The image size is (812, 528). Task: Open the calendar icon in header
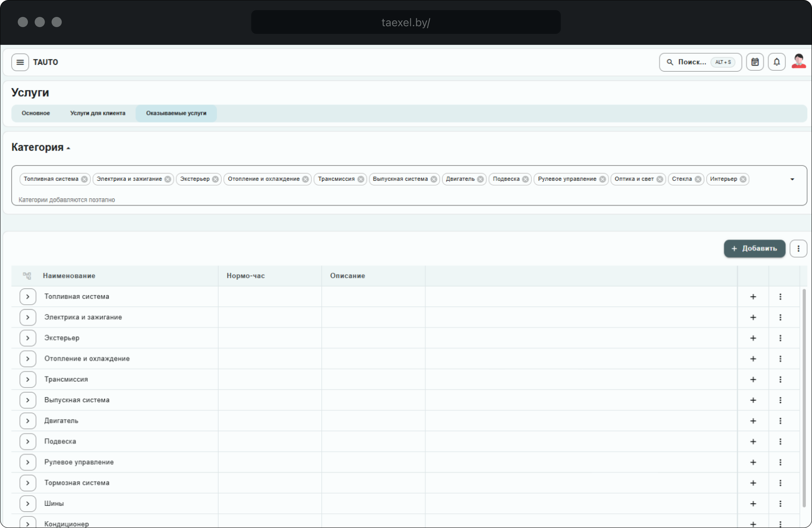[755, 62]
